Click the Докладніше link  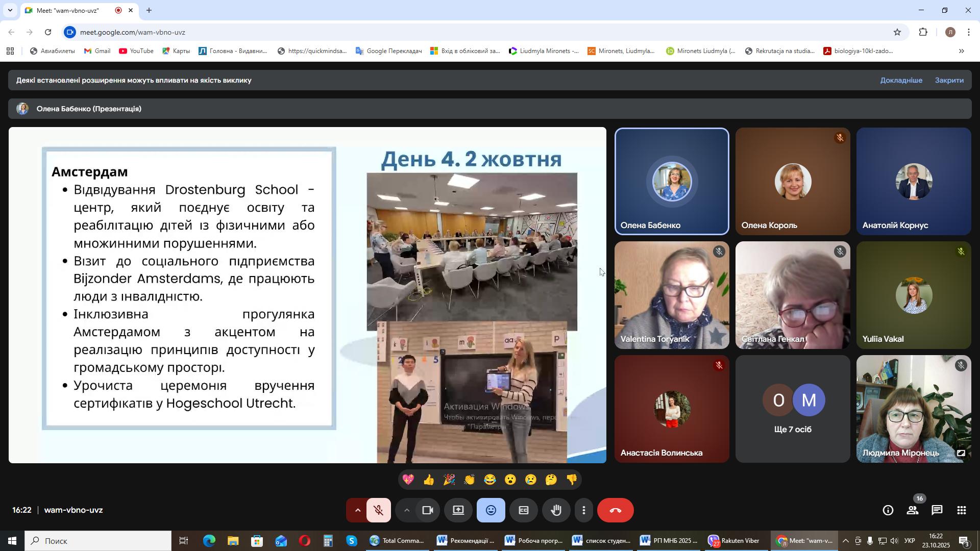[x=901, y=81]
